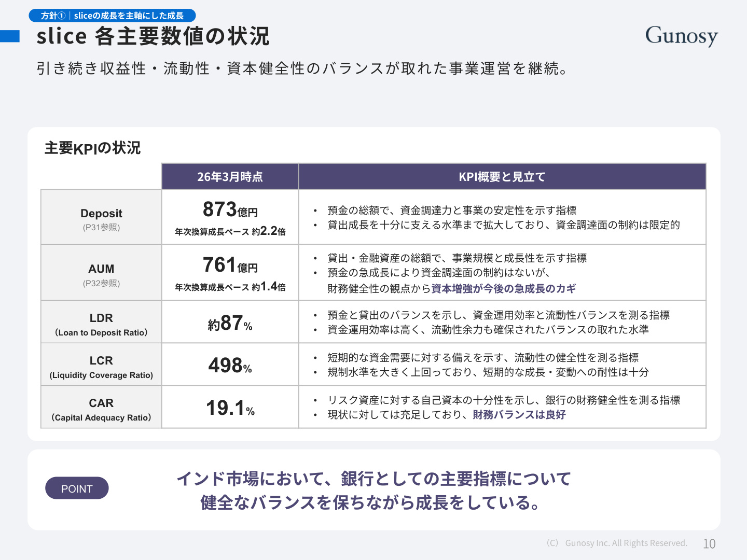Click the 方針① slice growth tag
Screen dimensions: 747x560
112,16
